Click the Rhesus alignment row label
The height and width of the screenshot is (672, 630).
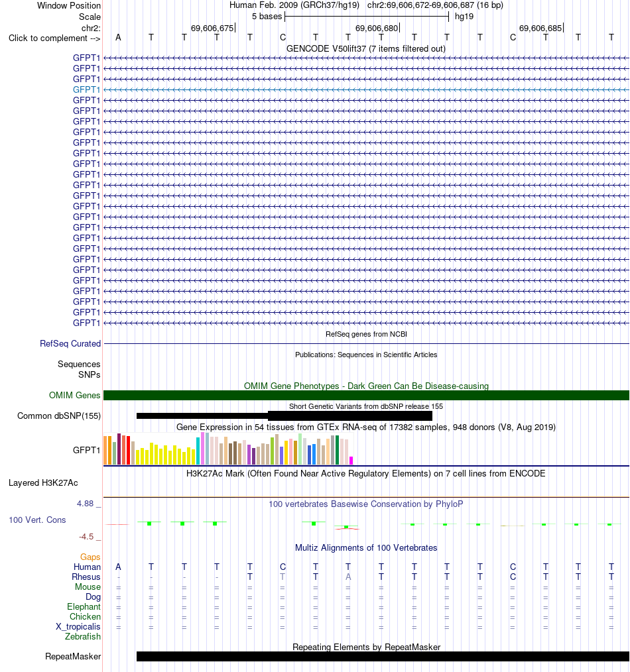point(86,577)
